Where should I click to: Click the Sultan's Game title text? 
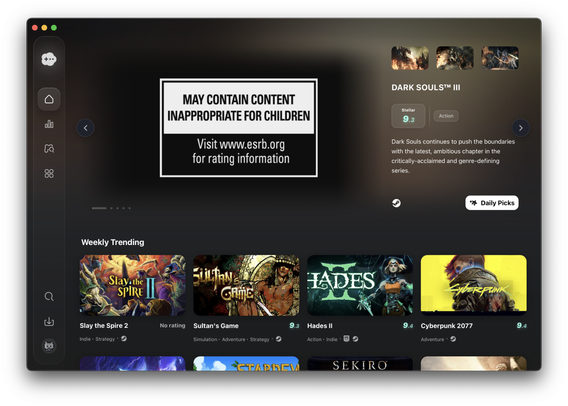216,326
